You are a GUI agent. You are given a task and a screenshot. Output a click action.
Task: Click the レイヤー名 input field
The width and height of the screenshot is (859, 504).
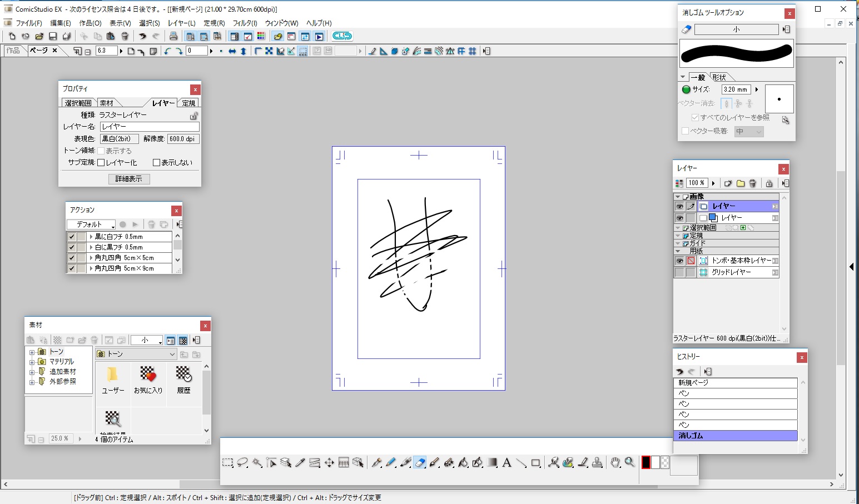tap(149, 127)
